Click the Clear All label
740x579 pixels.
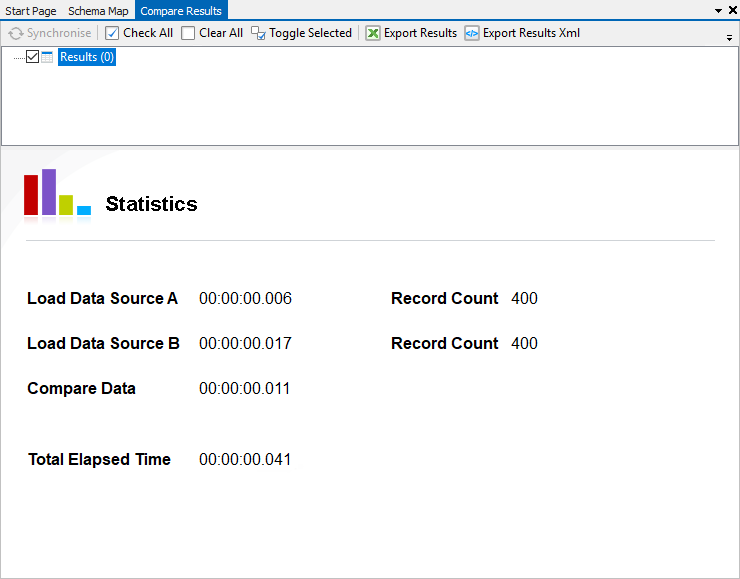click(221, 33)
